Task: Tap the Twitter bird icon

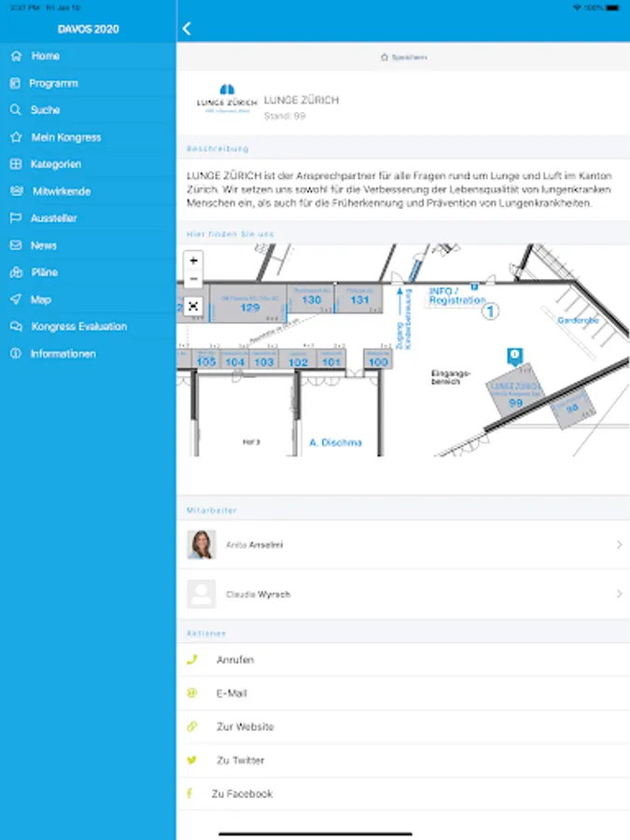Action: [191, 760]
